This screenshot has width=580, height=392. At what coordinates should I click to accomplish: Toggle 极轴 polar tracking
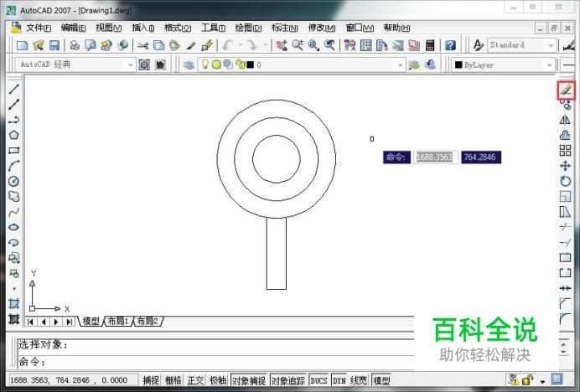[218, 380]
